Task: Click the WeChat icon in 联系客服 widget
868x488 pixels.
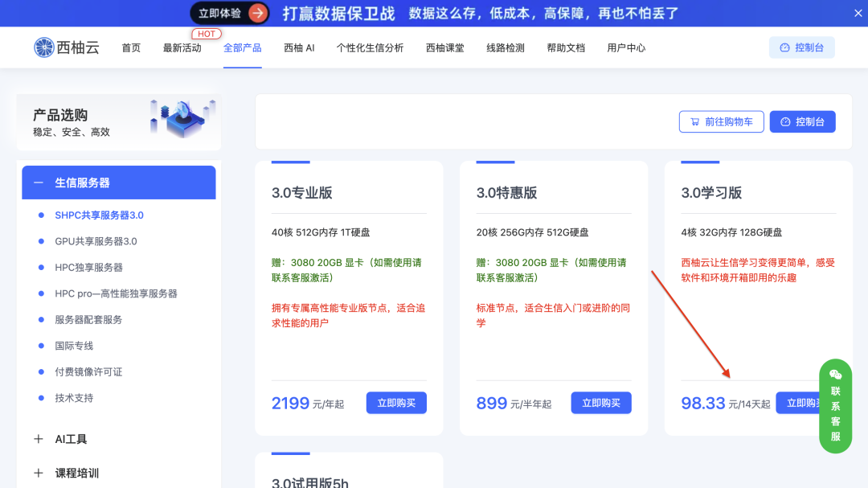Action: tap(835, 375)
